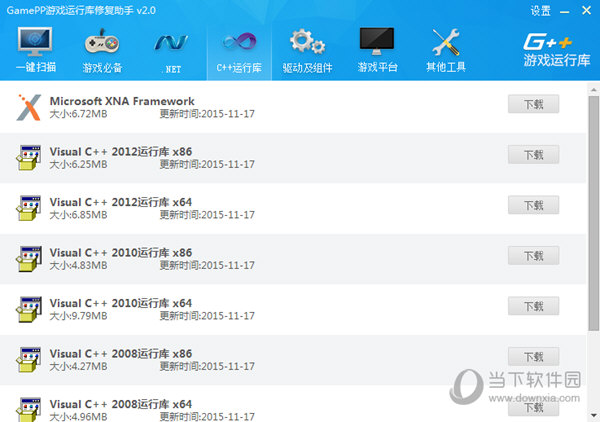The image size is (600, 422).
Task: Click the 大小:6.25MB size text
Action: [78, 165]
